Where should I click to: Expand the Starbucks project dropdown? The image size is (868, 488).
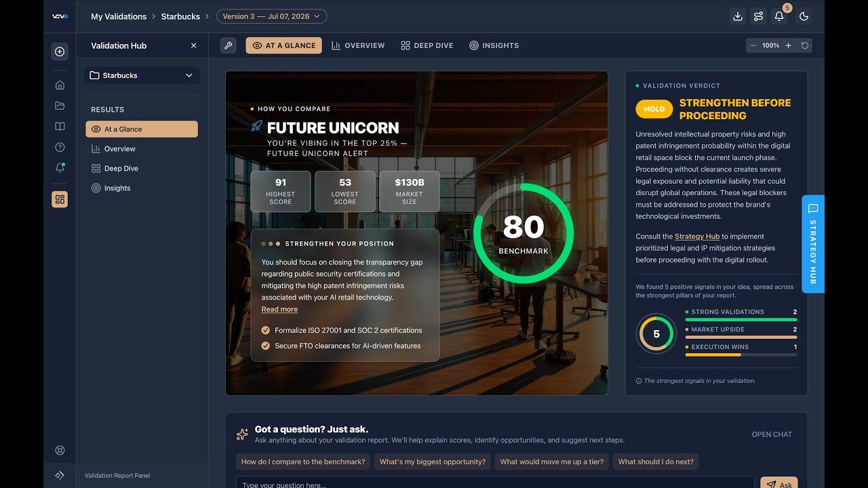coord(142,75)
